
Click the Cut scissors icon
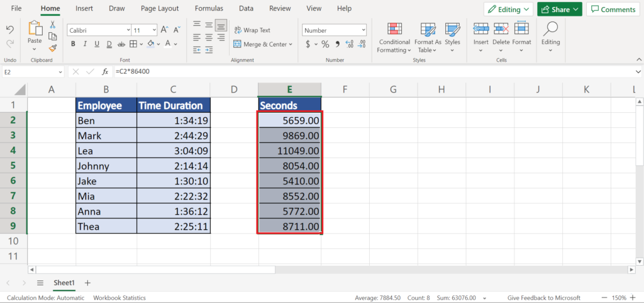pyautogui.click(x=53, y=25)
